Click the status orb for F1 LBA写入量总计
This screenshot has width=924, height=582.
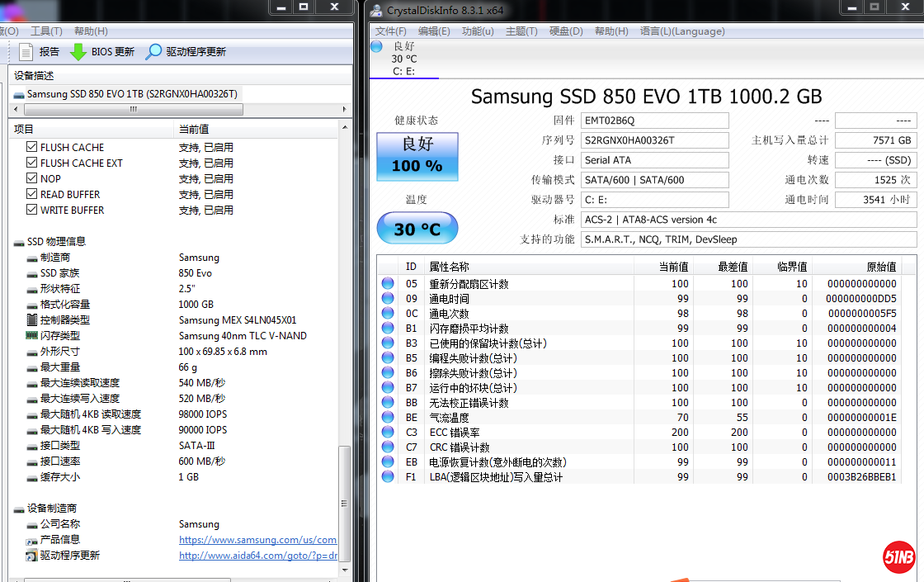(388, 477)
